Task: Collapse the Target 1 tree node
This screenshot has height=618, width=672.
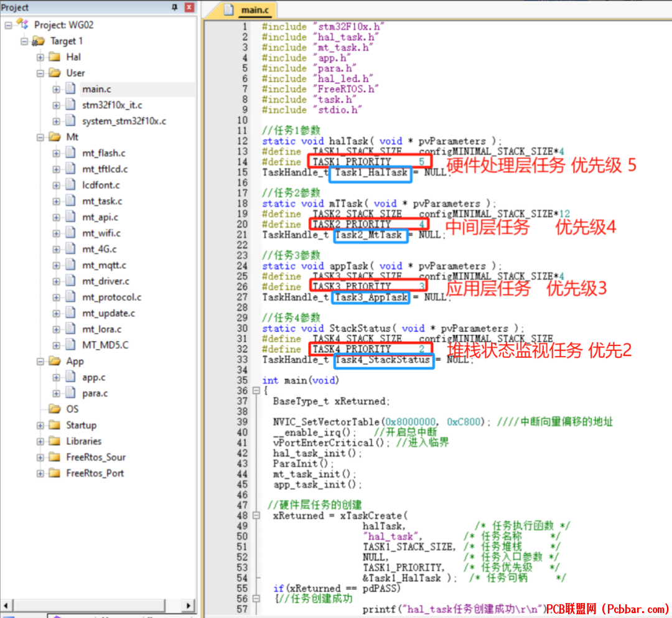Action: point(24,41)
